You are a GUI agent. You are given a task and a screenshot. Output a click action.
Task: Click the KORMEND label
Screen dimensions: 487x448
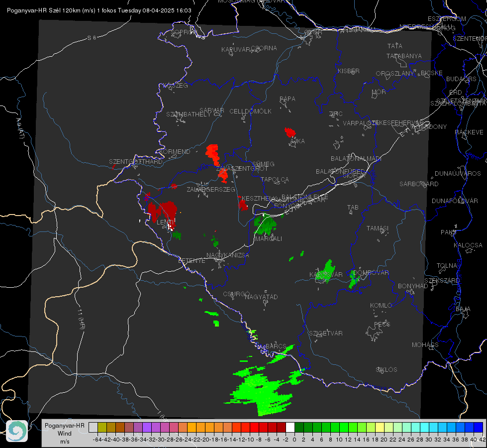coord(175,152)
